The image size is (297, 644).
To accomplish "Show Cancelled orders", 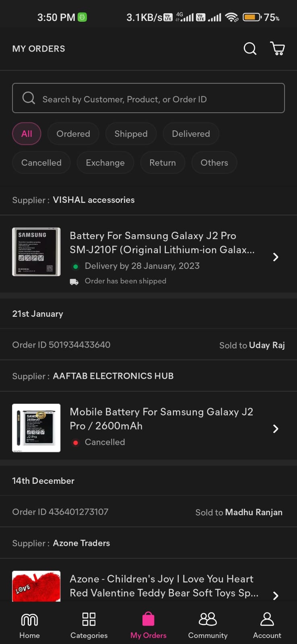I will (x=41, y=163).
